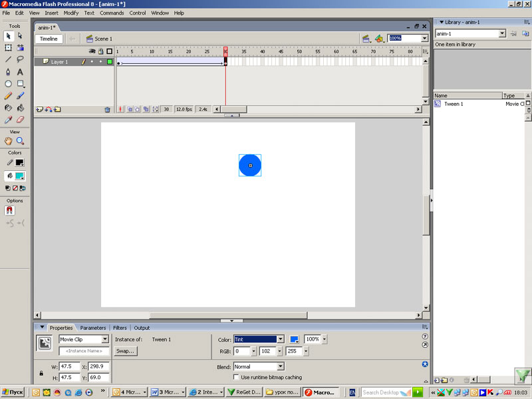Open the Movie Clip type dropdown

coord(104,339)
